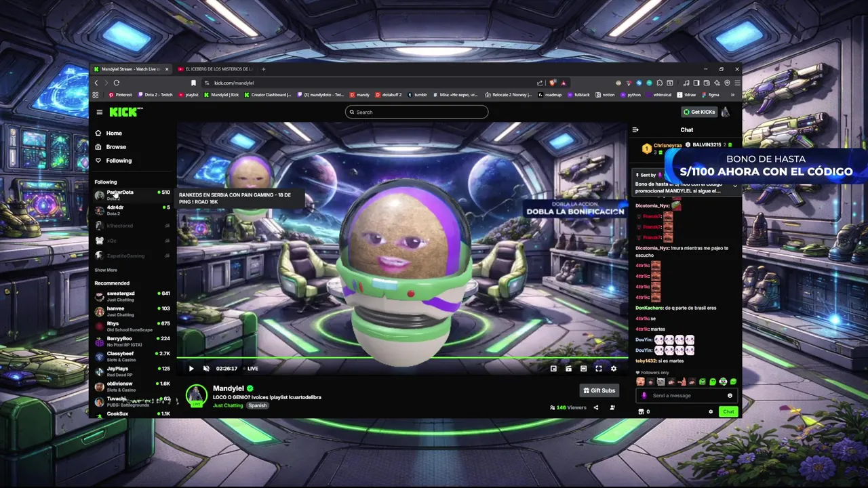This screenshot has width=868, height=488.
Task: Open the 4dr4dr followed channel
Action: 132,210
